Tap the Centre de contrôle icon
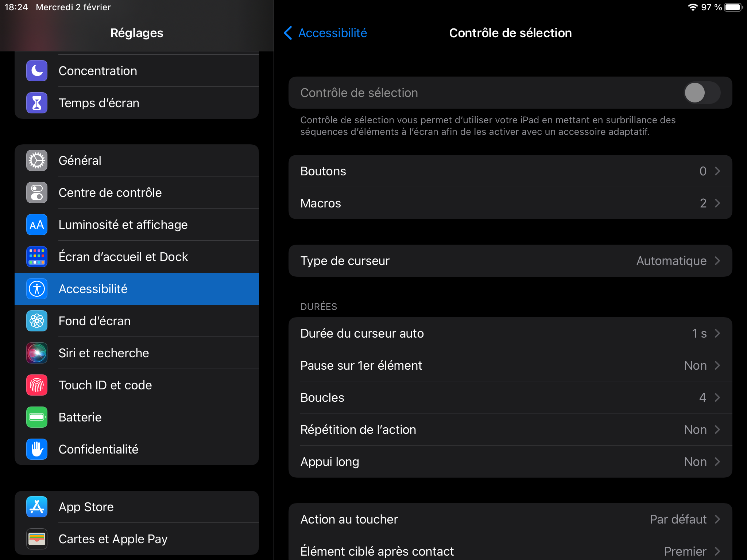This screenshot has height=560, width=747. click(x=37, y=192)
